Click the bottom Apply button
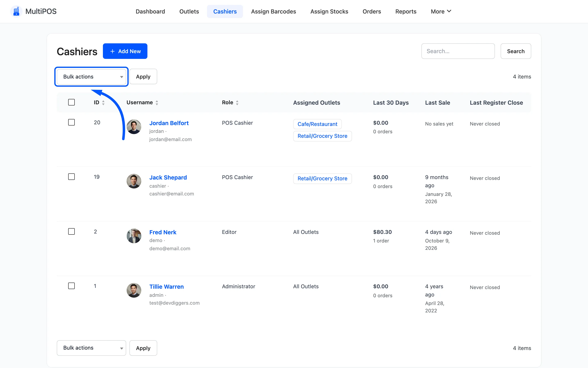The image size is (588, 368). click(143, 348)
